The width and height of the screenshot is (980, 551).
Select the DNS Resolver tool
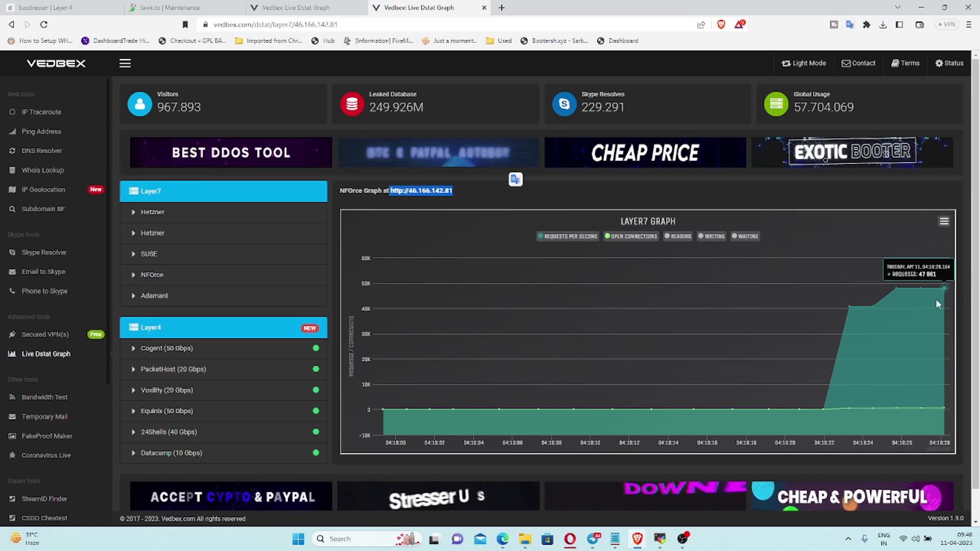[41, 151]
